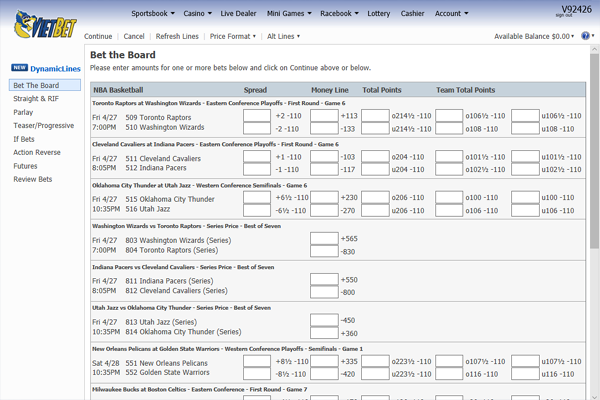This screenshot has width=600, height=400.
Task: Open the help question-mark icon
Action: (585, 36)
